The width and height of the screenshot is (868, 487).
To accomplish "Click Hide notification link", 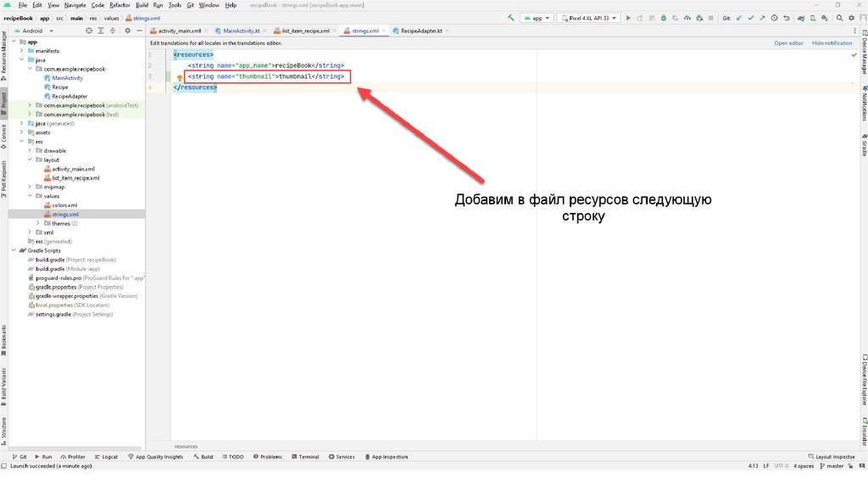I will (832, 42).
